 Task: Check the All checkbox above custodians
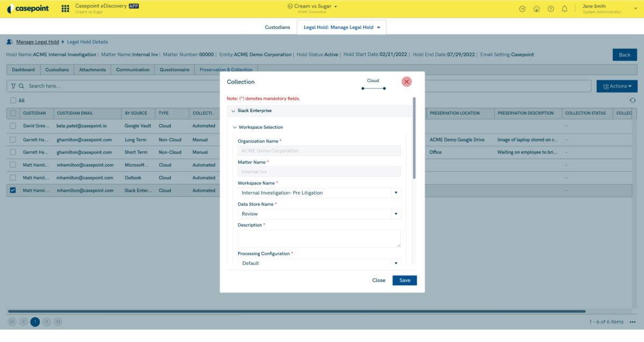coord(12,100)
